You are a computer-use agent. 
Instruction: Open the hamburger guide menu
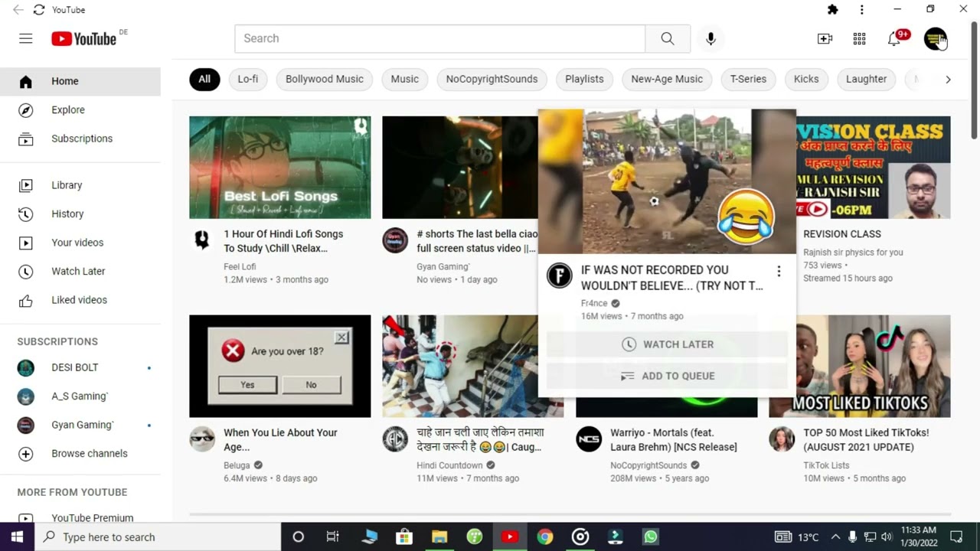tap(26, 38)
